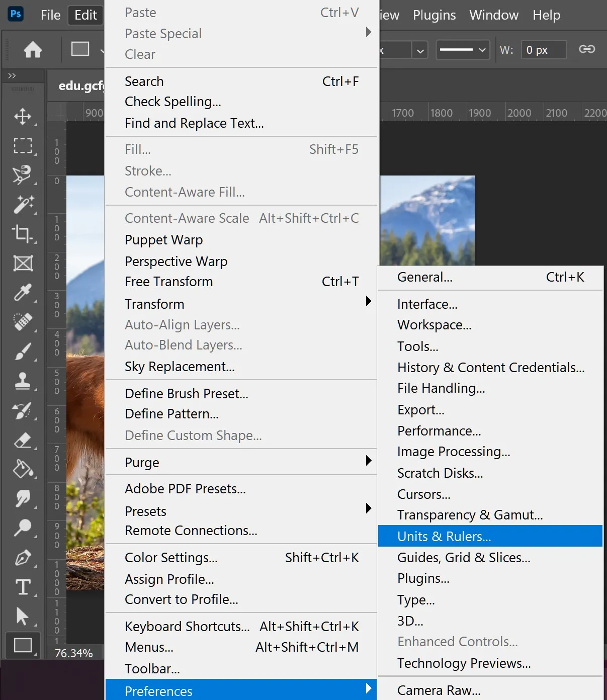Select the Move tool

pyautogui.click(x=23, y=117)
